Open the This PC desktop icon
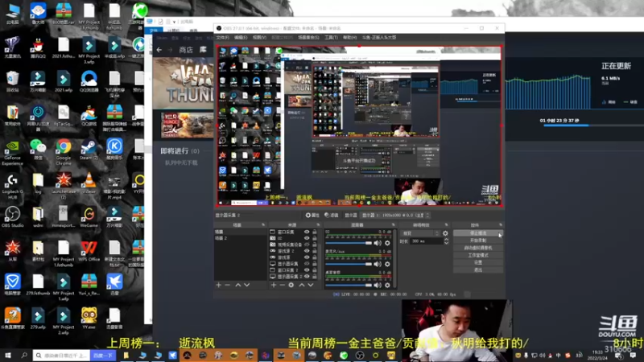The image size is (644, 362). click(12, 14)
